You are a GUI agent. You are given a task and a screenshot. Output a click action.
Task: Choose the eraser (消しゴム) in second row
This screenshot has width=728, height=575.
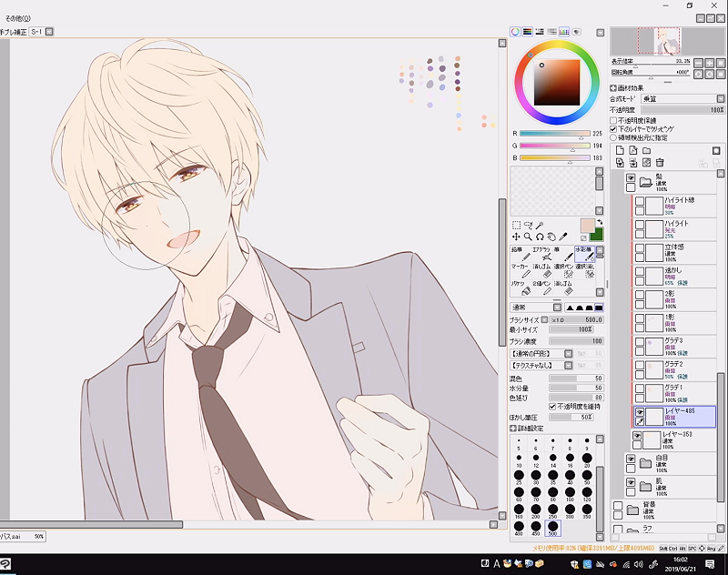point(542,271)
